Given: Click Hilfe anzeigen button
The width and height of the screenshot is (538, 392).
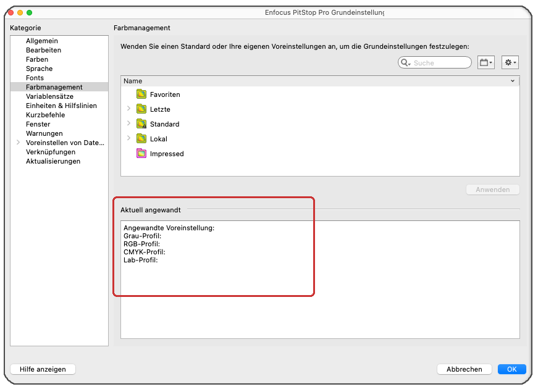Looking at the screenshot, I should [43, 369].
